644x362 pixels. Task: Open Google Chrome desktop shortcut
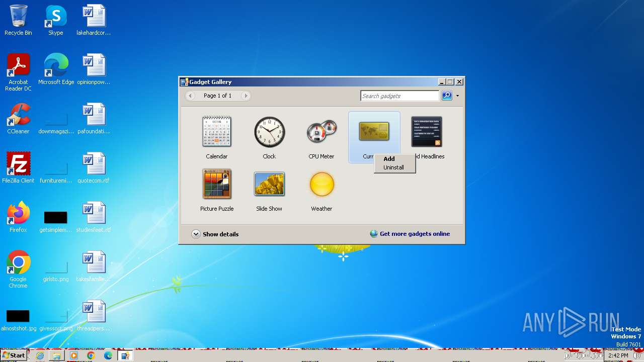point(18,269)
